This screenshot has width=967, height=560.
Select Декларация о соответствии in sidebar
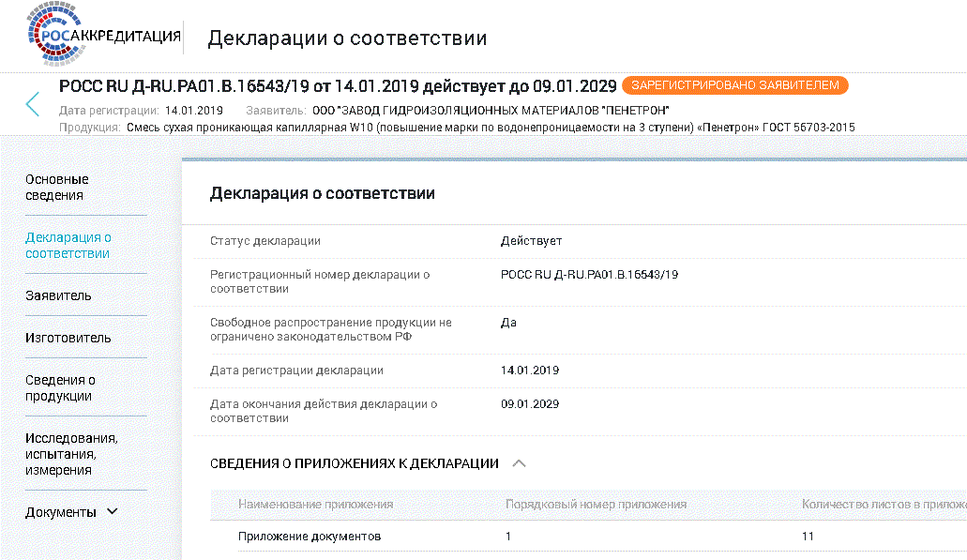pos(68,245)
